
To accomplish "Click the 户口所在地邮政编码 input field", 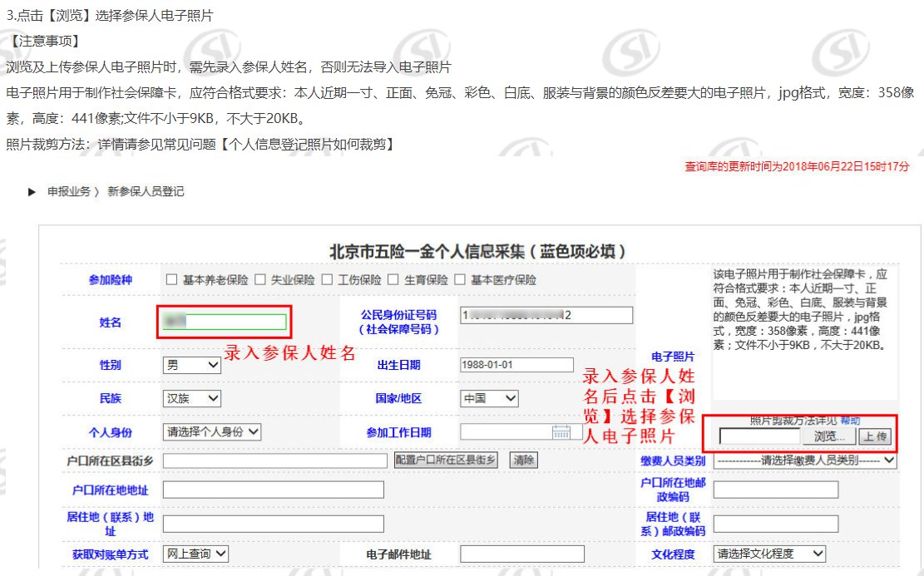I will click(775, 490).
